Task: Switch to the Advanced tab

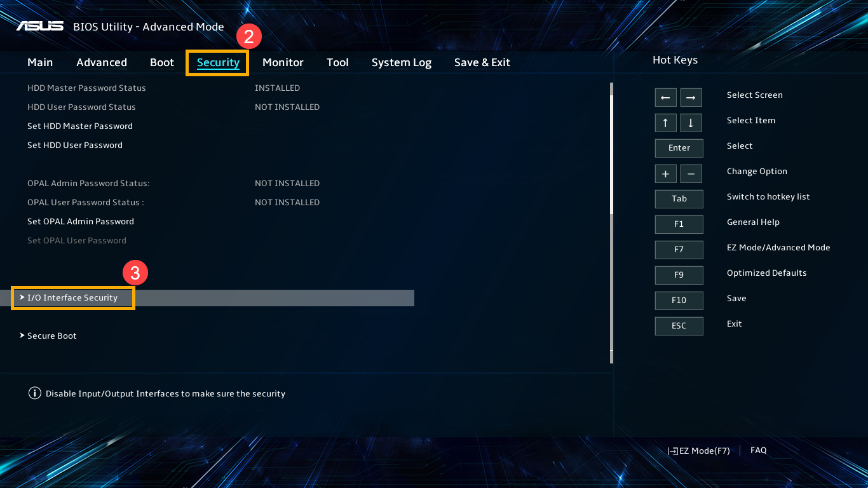Action: click(x=102, y=62)
